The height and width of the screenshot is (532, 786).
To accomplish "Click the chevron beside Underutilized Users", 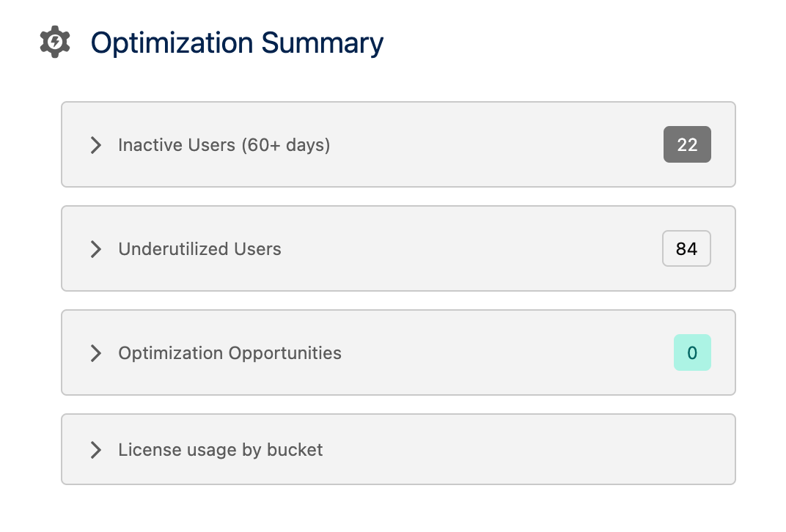I will (x=96, y=249).
